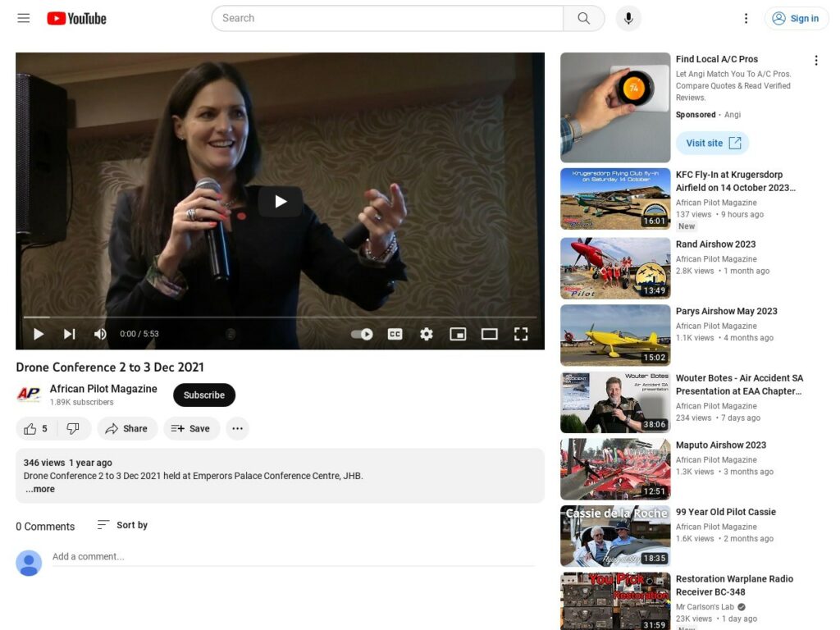Image resolution: width=840 pixels, height=630 pixels.
Task: Go to the YouTube home logo
Action: click(76, 18)
